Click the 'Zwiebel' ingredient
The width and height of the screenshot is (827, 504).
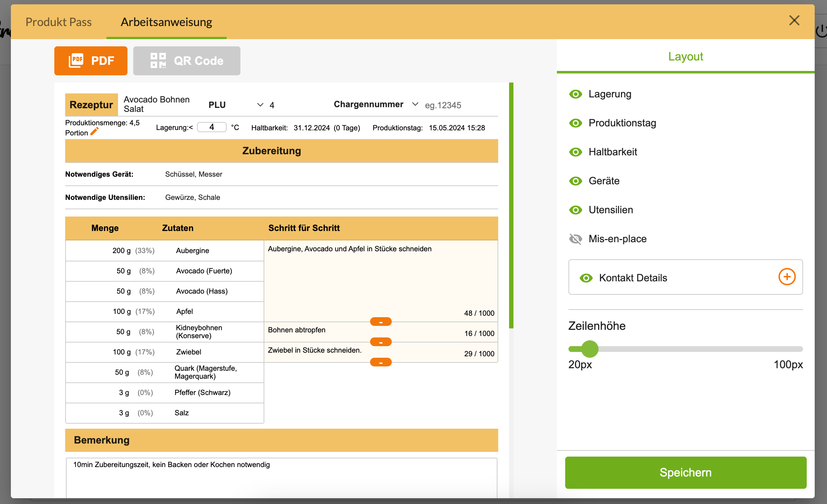pyautogui.click(x=189, y=352)
